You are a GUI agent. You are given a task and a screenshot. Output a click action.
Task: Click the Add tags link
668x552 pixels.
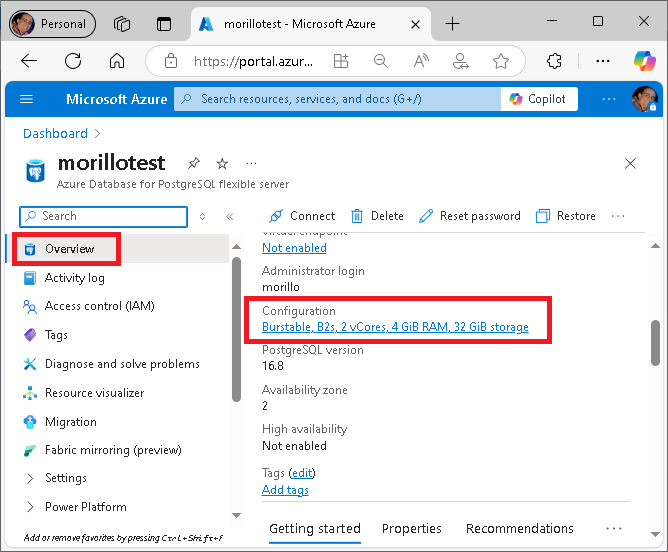[285, 490]
